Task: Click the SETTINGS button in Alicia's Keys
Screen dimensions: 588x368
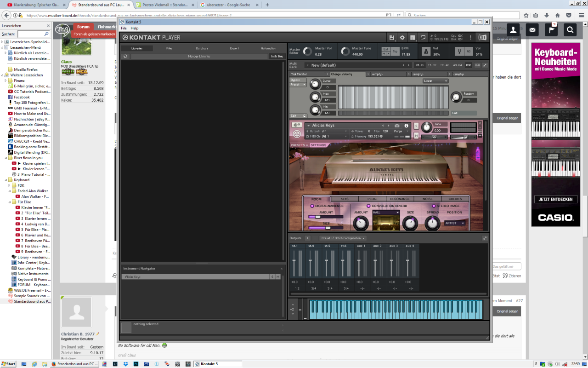Action: tap(318, 145)
